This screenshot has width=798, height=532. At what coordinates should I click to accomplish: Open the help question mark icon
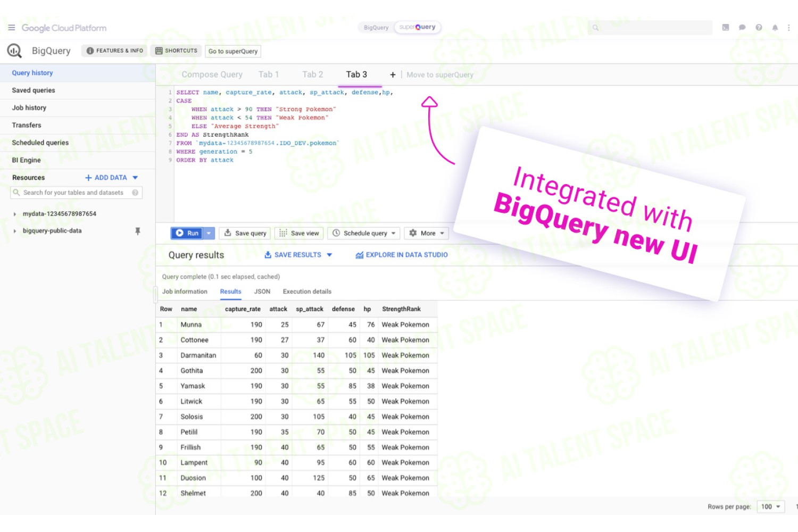click(x=759, y=28)
